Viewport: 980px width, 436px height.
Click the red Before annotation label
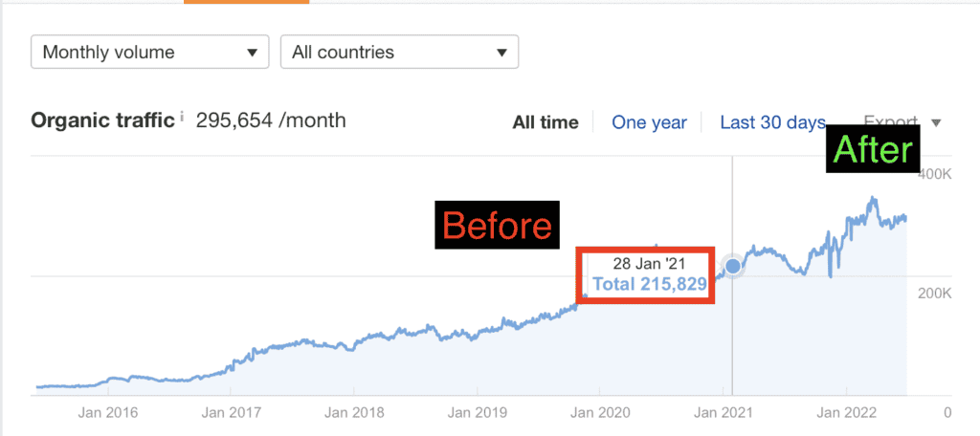pyautogui.click(x=497, y=225)
